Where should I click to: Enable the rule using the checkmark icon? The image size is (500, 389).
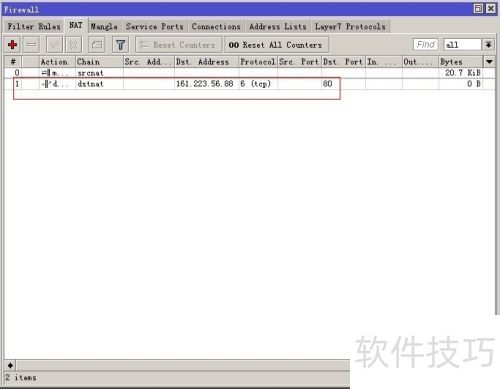pyautogui.click(x=54, y=45)
